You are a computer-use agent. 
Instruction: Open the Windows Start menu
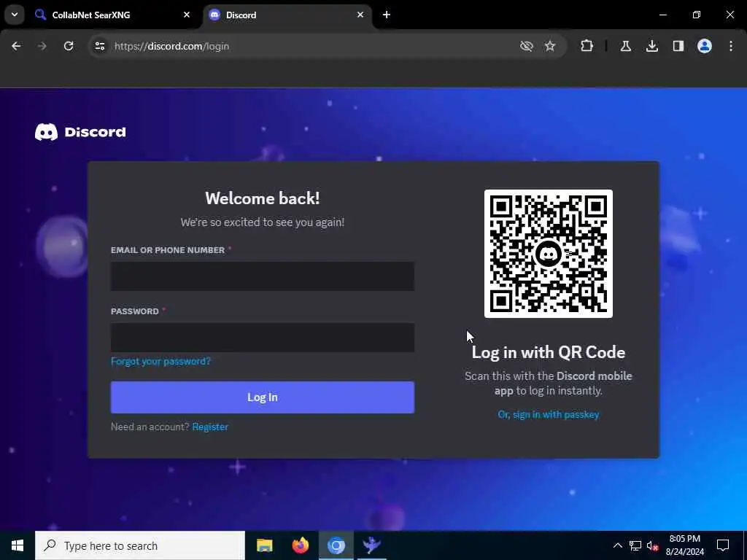[x=18, y=545]
